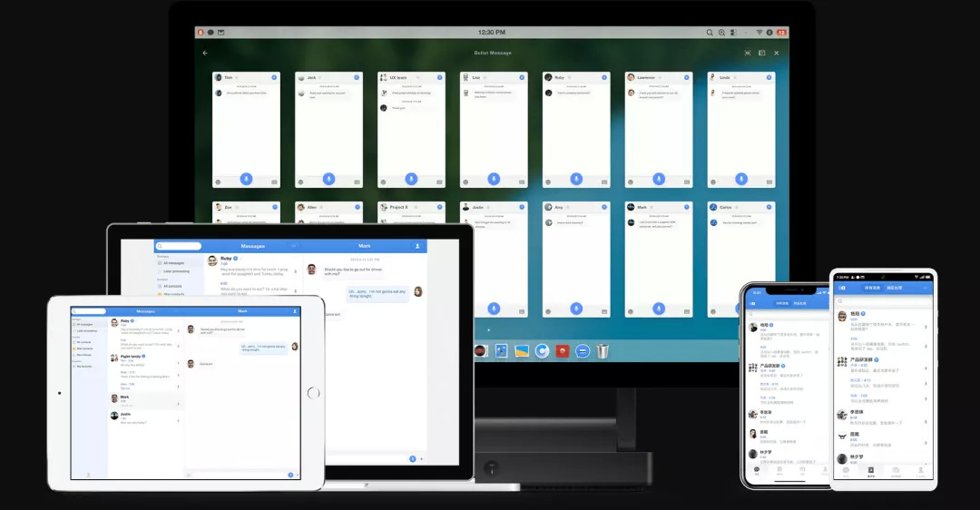Select All messages in the iPad sidebar

(83, 324)
